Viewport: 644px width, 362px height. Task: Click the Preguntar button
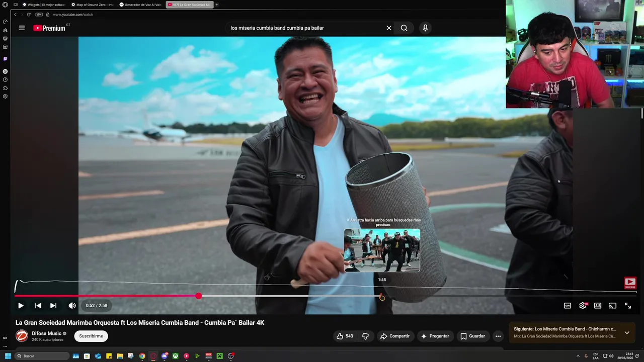pos(435,336)
